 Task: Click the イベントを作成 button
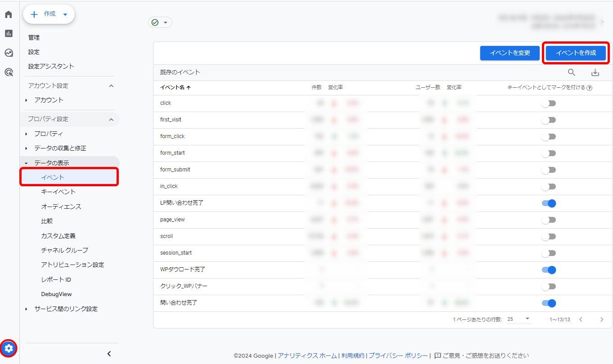click(x=576, y=53)
